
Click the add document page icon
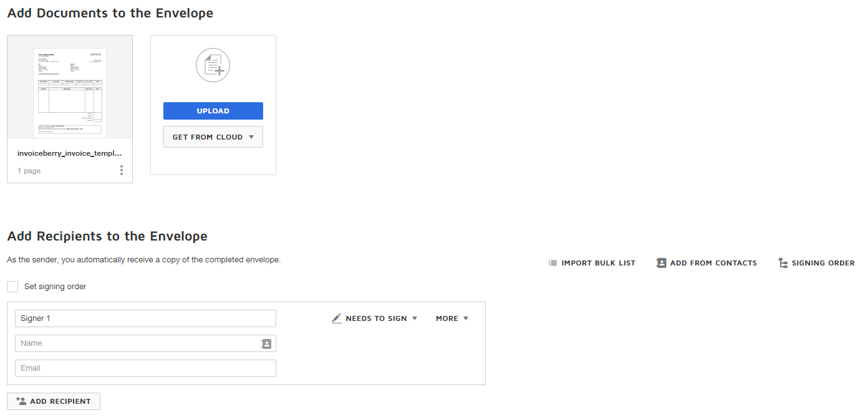pos(213,65)
